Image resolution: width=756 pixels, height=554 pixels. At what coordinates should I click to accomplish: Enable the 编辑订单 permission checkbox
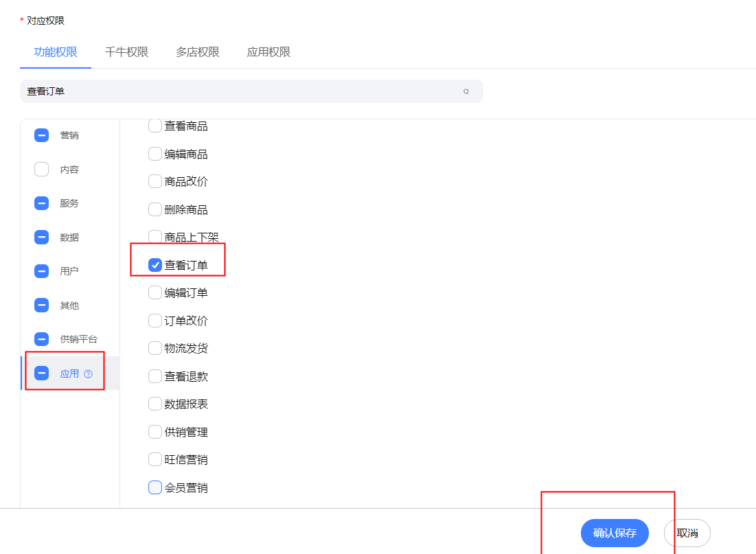155,292
